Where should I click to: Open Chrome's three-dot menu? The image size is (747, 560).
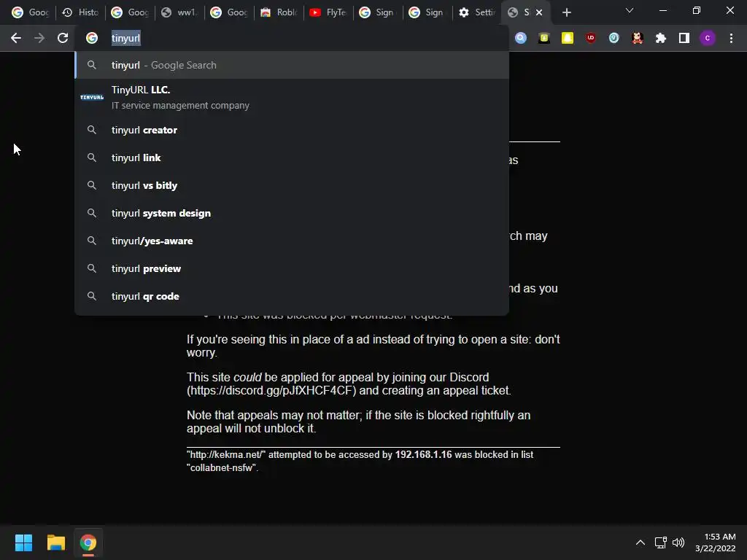tap(731, 38)
